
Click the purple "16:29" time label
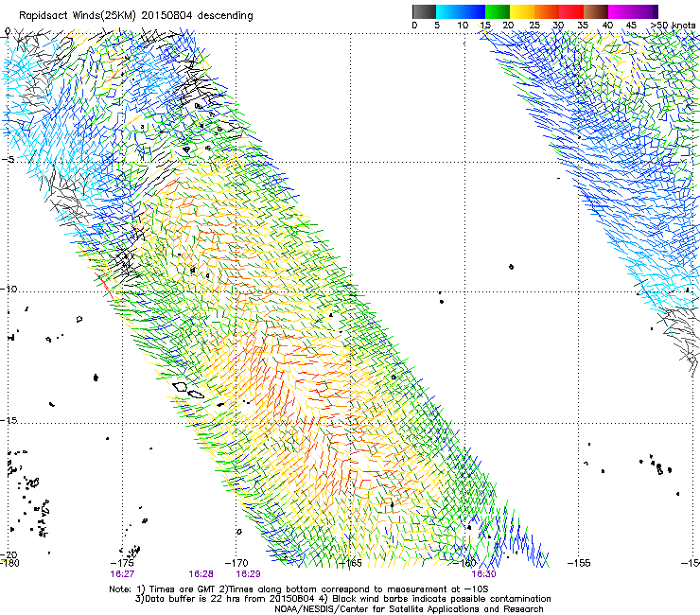(x=248, y=574)
